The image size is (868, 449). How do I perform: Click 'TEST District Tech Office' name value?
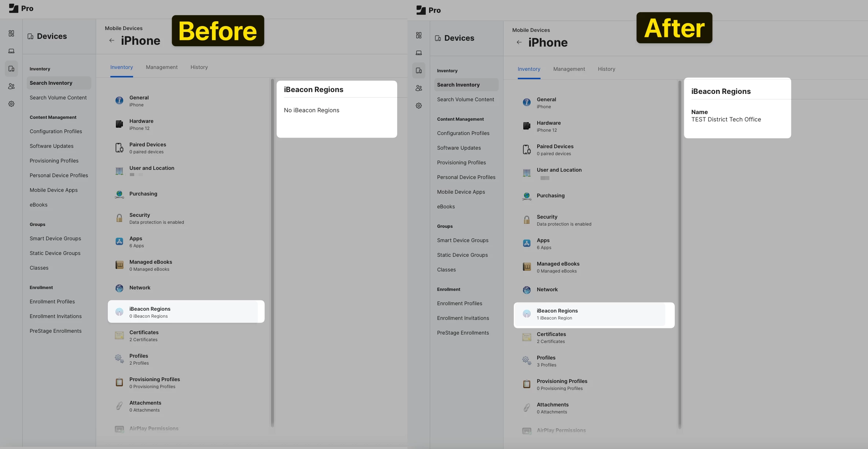tap(726, 120)
